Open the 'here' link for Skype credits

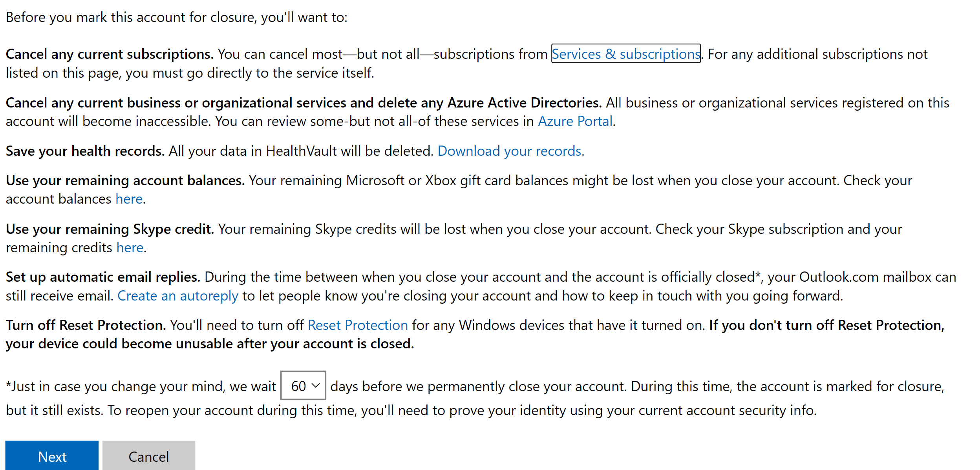click(130, 248)
